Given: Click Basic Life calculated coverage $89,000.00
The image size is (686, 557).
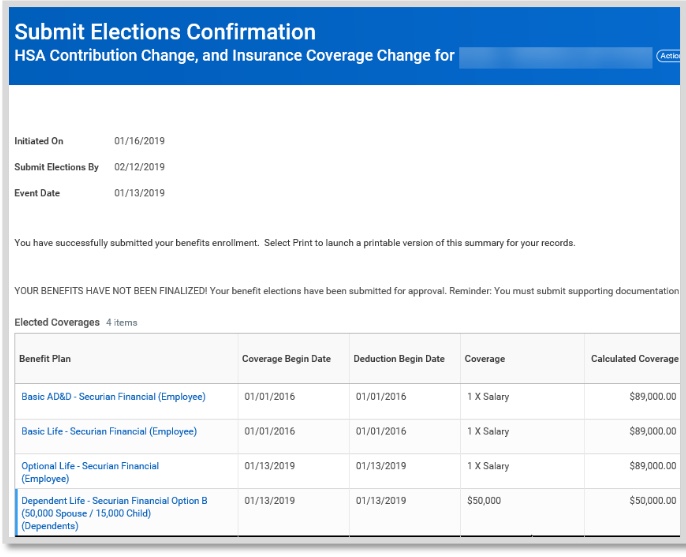Looking at the screenshot, I should 653,431.
